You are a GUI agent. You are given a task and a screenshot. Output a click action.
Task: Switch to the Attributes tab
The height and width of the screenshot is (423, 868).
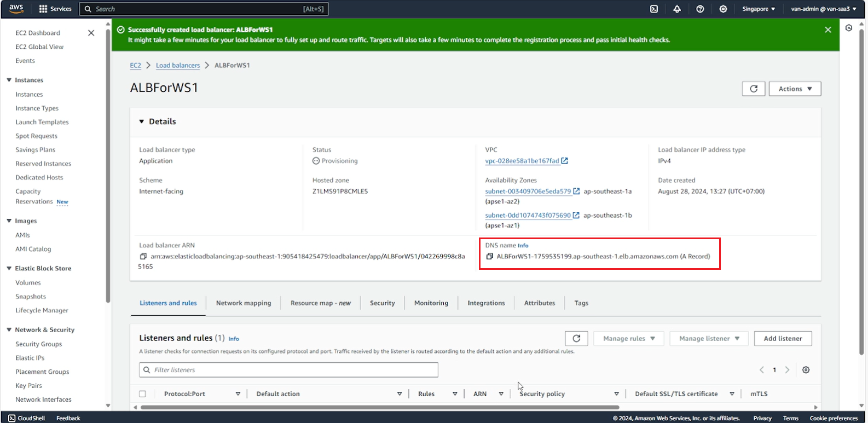tap(540, 303)
